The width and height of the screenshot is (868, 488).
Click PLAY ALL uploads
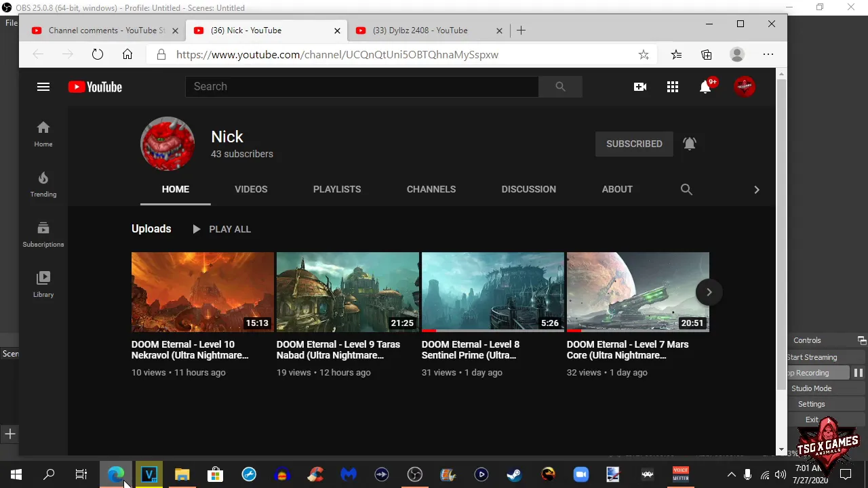tap(222, 229)
